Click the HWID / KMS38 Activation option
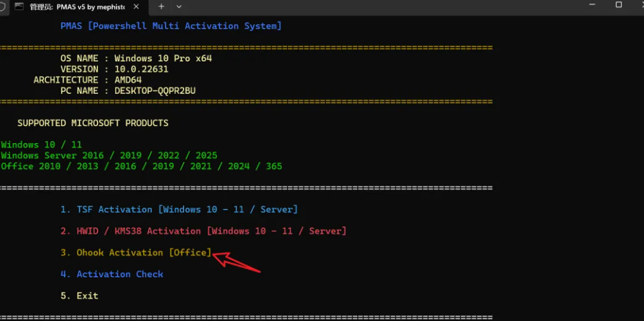 204,231
